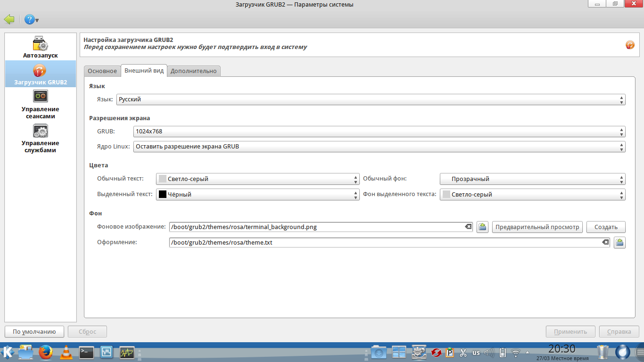Open the Фон выделенного текста dropdown

[533, 194]
